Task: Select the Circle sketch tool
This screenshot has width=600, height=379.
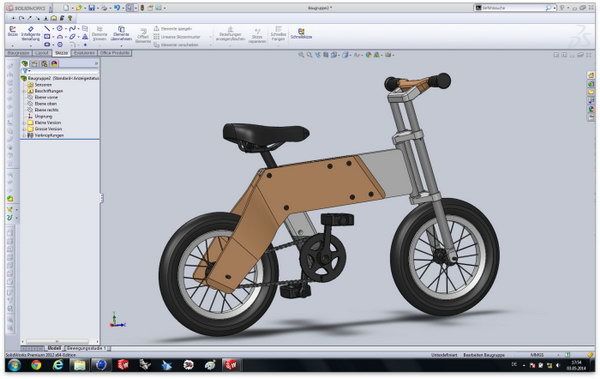Action: (x=60, y=28)
